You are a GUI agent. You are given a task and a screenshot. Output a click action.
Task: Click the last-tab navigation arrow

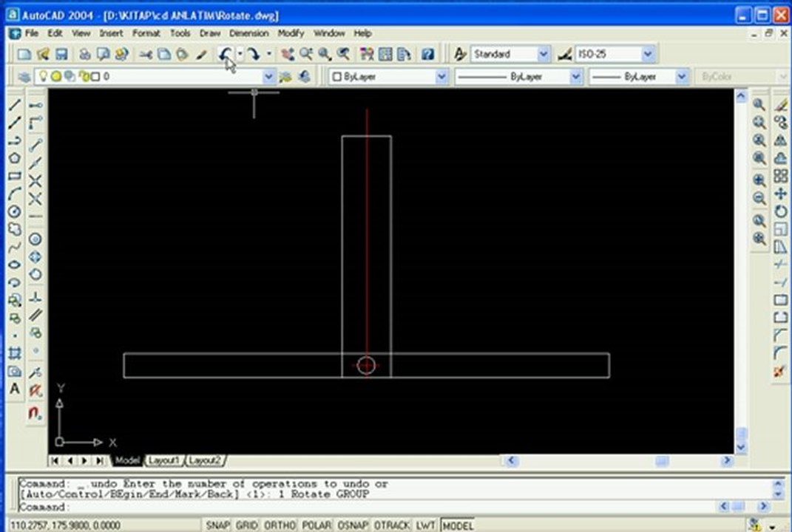click(x=100, y=460)
